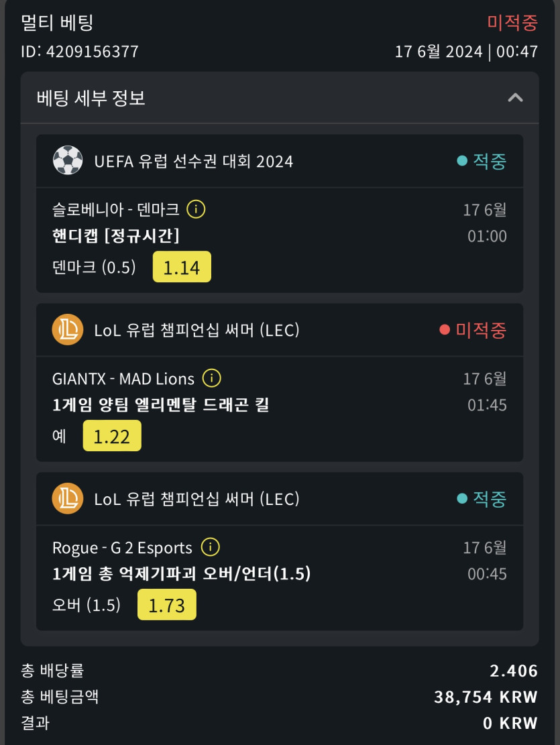Viewport: 560px width, 745px height.
Task: Open the 슬로베니아 - 덴마크 match link
Action: [x=115, y=210]
